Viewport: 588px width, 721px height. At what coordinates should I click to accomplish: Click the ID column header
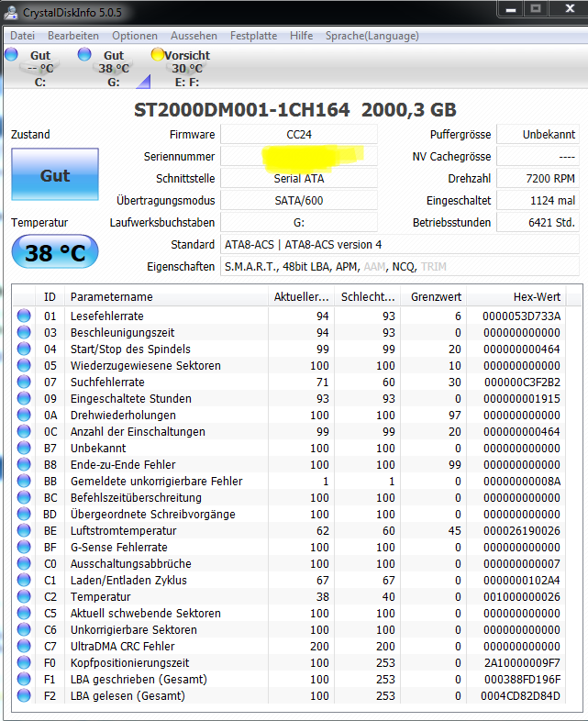[x=50, y=297]
